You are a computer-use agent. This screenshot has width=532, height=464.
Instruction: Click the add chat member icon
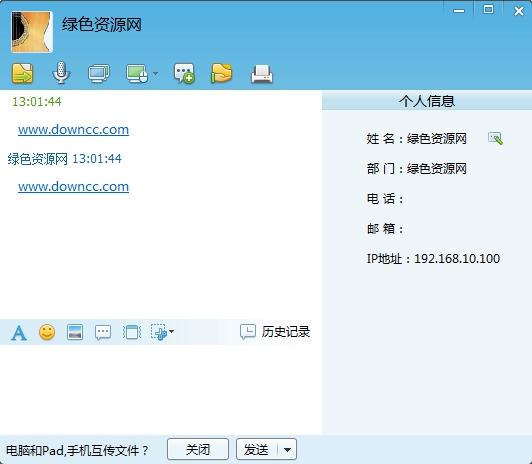(x=184, y=73)
